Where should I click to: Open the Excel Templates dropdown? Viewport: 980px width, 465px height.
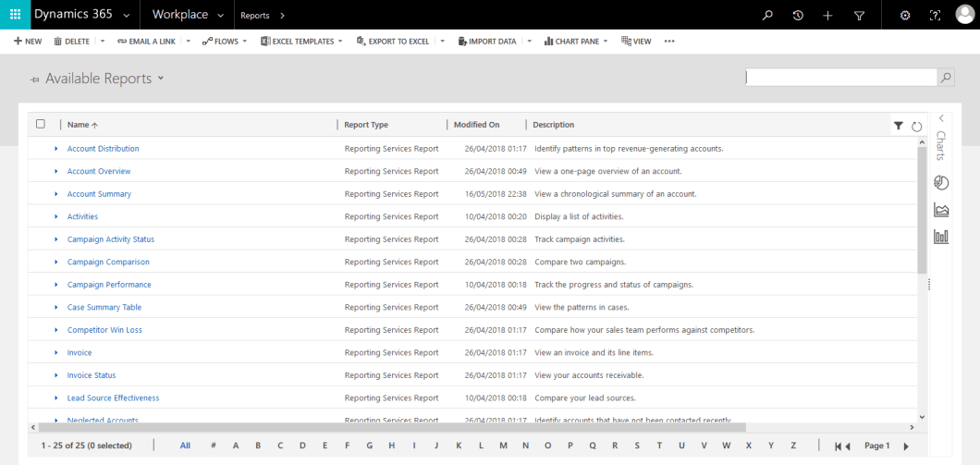click(x=301, y=42)
